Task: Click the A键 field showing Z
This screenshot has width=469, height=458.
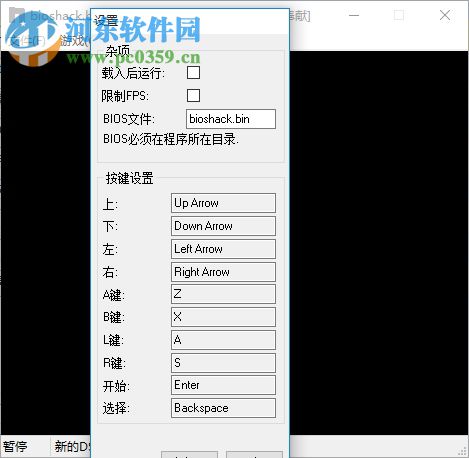Action: click(223, 294)
